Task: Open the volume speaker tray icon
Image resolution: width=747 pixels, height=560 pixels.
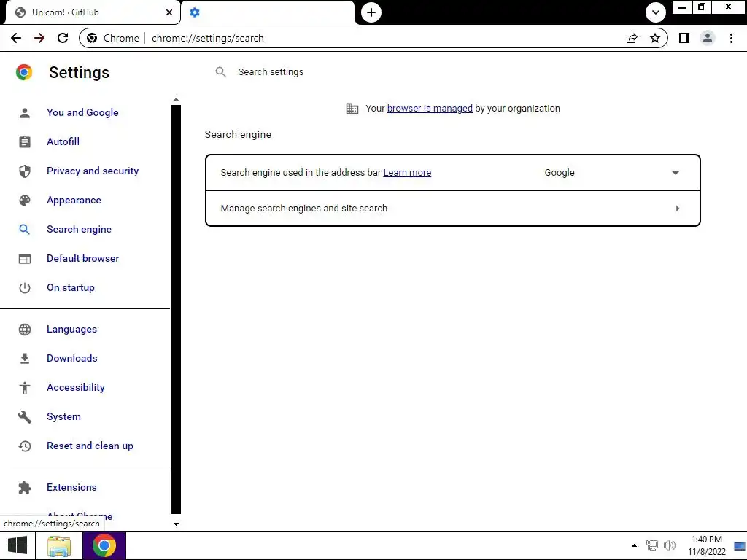Action: pos(670,545)
